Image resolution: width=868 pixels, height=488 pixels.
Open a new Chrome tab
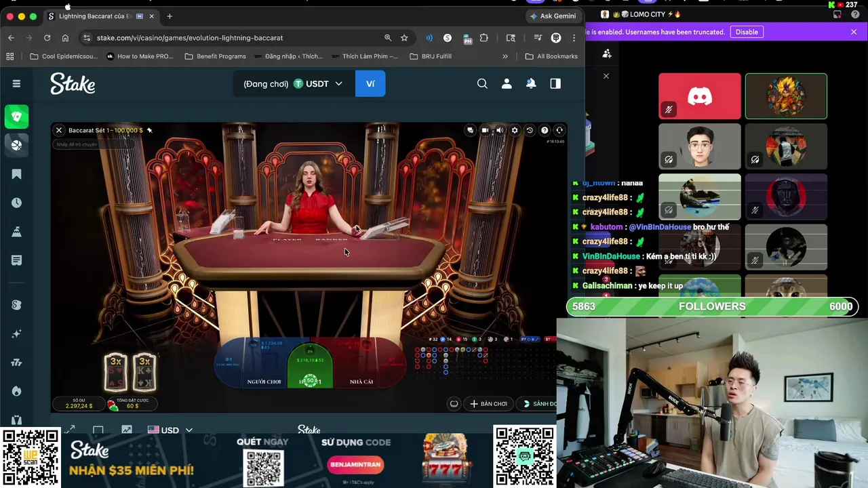pos(170,16)
